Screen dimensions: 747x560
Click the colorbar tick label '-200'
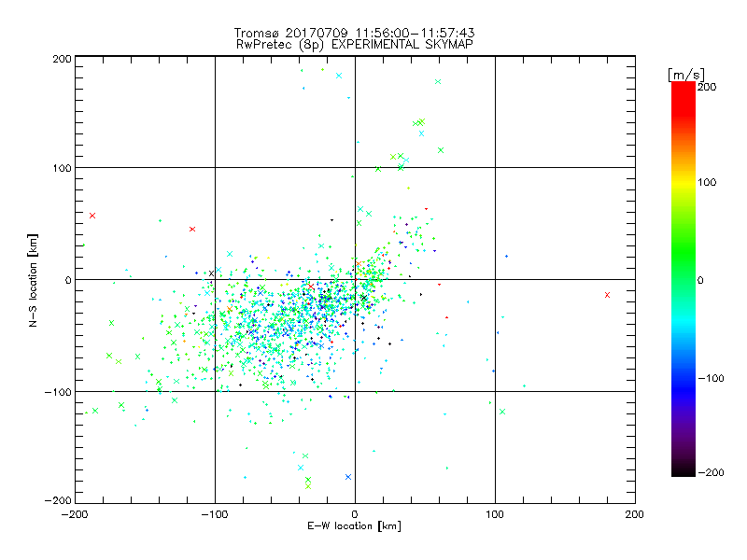712,472
